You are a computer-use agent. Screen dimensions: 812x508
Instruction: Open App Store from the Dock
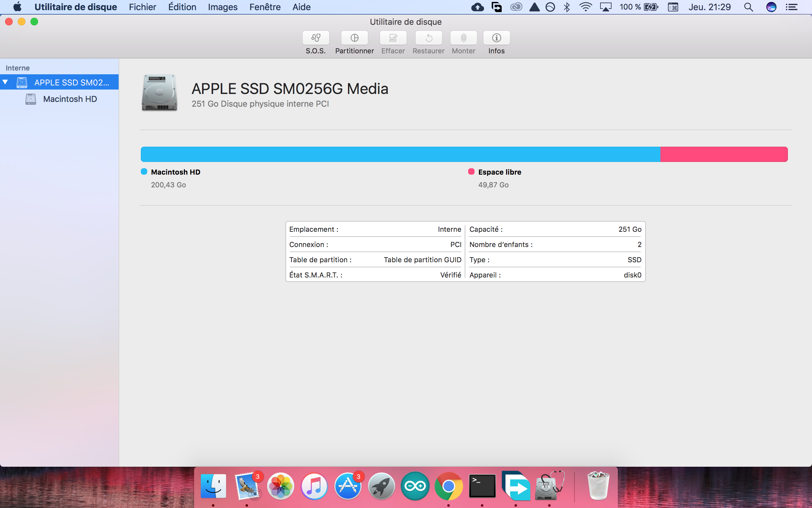pos(348,486)
